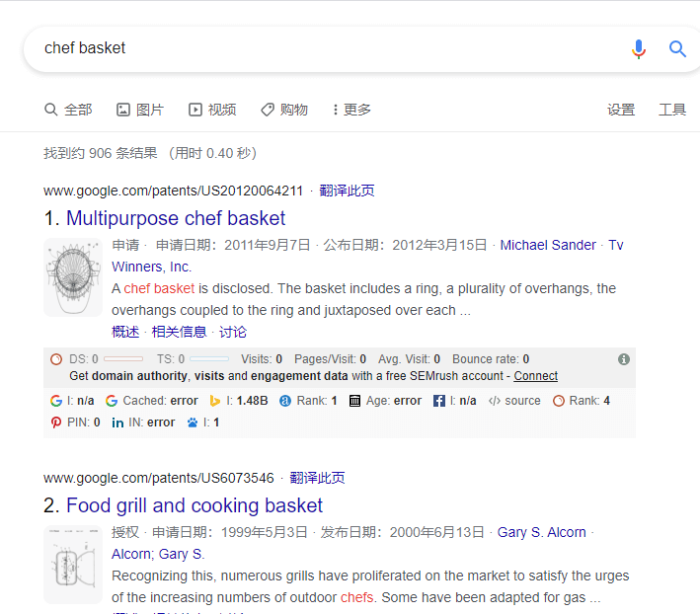Click 翻译此页 for patent US6073546
Image resolution: width=700 pixels, height=614 pixels.
[317, 479]
